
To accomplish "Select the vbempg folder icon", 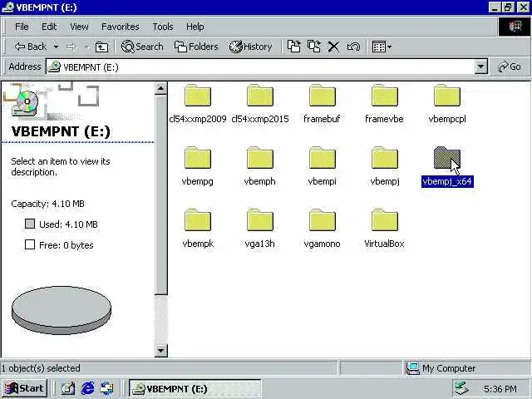I will [x=198, y=158].
